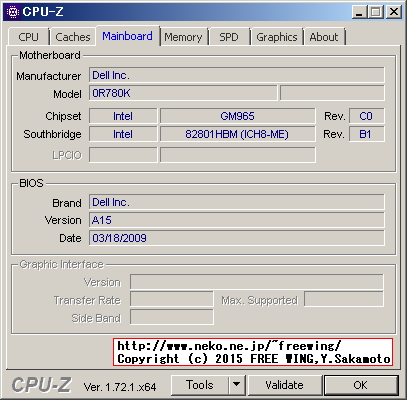
Task: Go to the Memory tab
Action: pyautogui.click(x=183, y=37)
